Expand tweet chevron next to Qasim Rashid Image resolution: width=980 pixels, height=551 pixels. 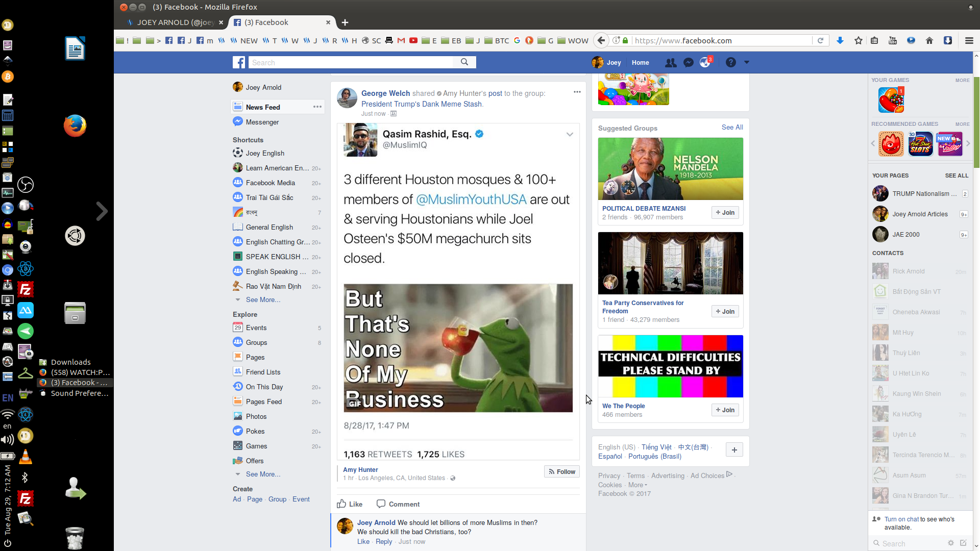[x=570, y=135]
